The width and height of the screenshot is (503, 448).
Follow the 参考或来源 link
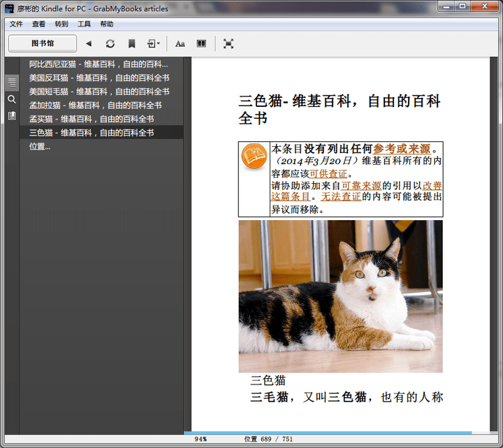(402, 149)
